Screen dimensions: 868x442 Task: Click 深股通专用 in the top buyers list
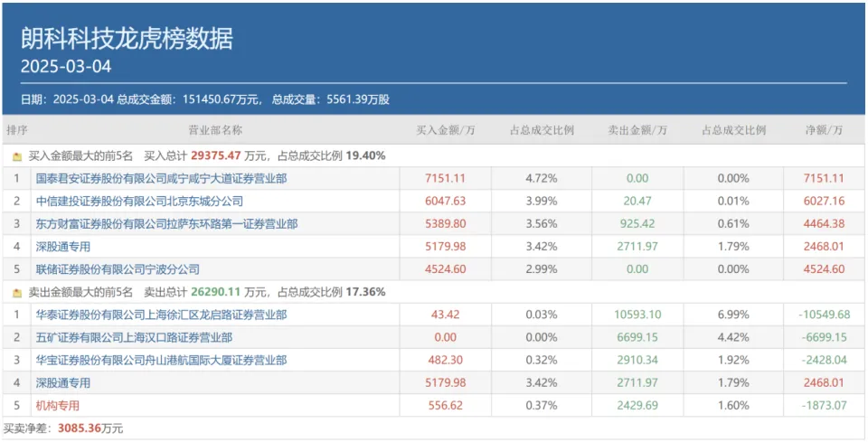pyautogui.click(x=63, y=247)
